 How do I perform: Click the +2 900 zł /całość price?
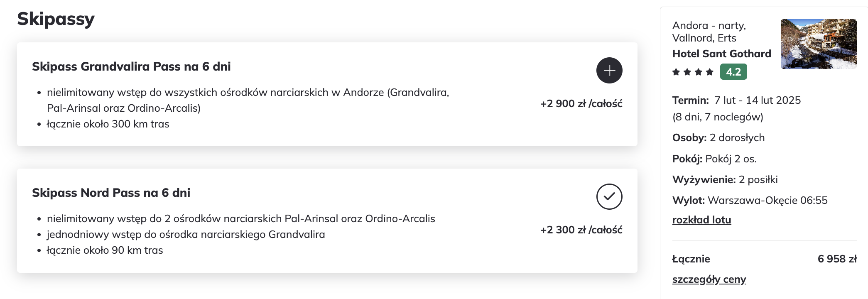click(581, 104)
